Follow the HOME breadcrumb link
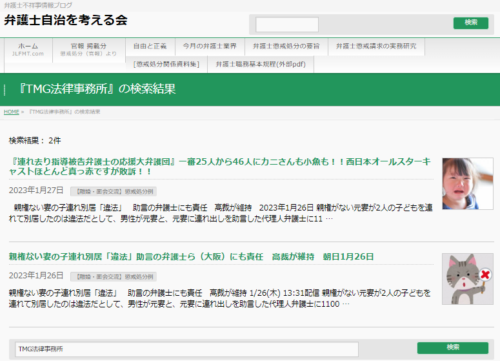 pos(11,112)
